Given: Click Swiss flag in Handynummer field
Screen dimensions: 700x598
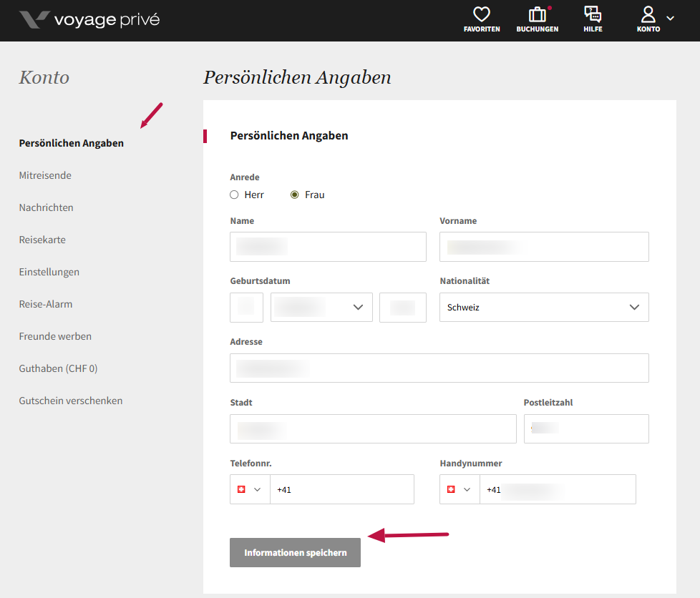Looking at the screenshot, I should pyautogui.click(x=451, y=489).
